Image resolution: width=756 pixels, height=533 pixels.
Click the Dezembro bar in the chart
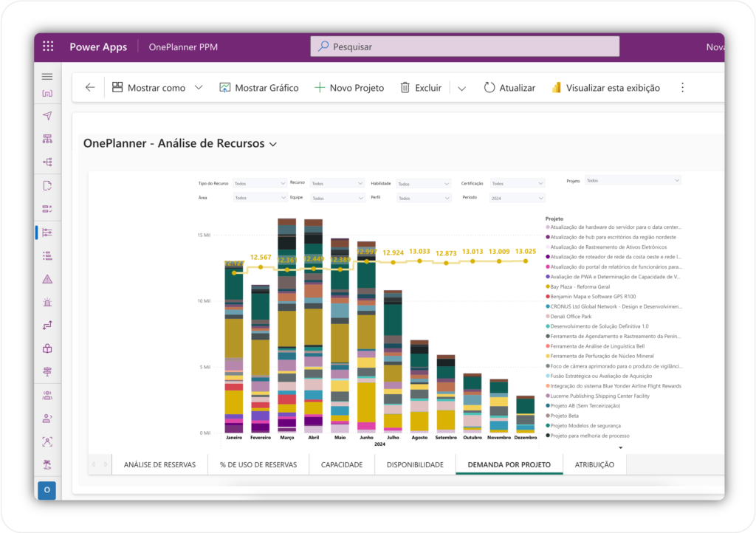526,414
